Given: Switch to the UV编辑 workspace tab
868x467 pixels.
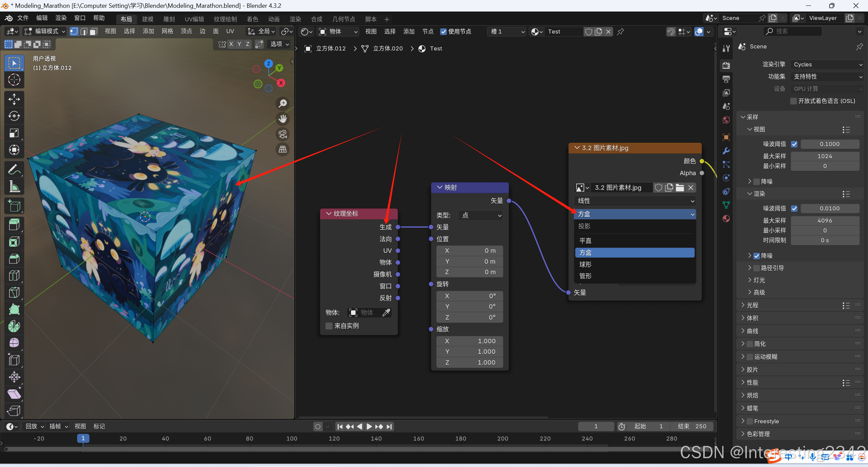Looking at the screenshot, I should click(x=194, y=19).
